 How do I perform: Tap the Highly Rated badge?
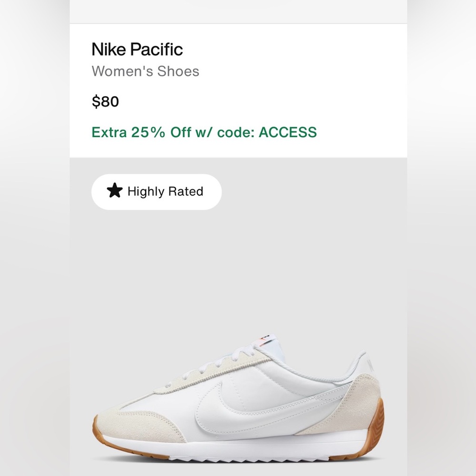click(x=156, y=192)
